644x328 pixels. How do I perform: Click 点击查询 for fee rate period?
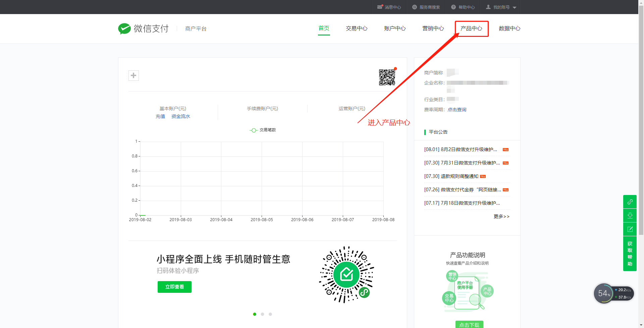(x=457, y=110)
